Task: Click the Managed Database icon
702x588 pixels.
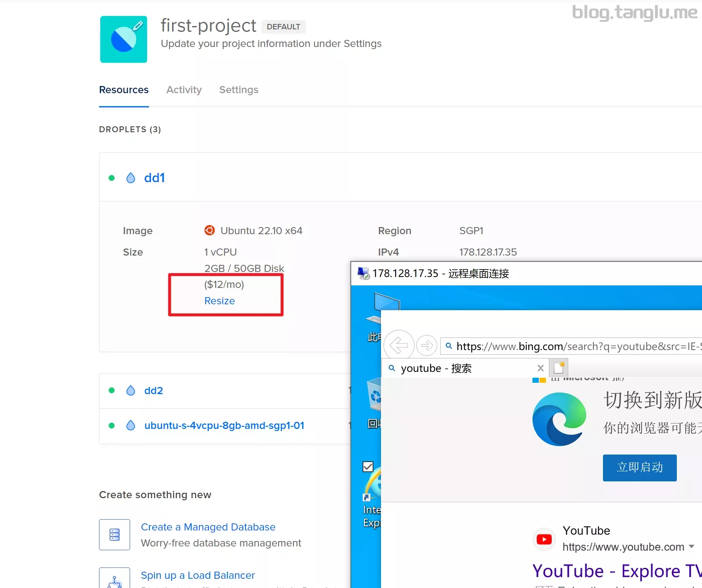Action: pos(115,534)
